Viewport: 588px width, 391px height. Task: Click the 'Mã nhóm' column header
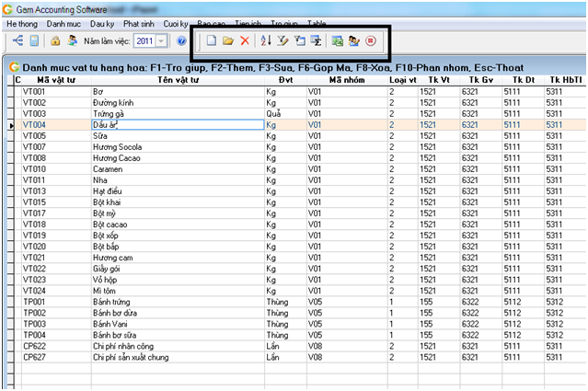pos(347,80)
